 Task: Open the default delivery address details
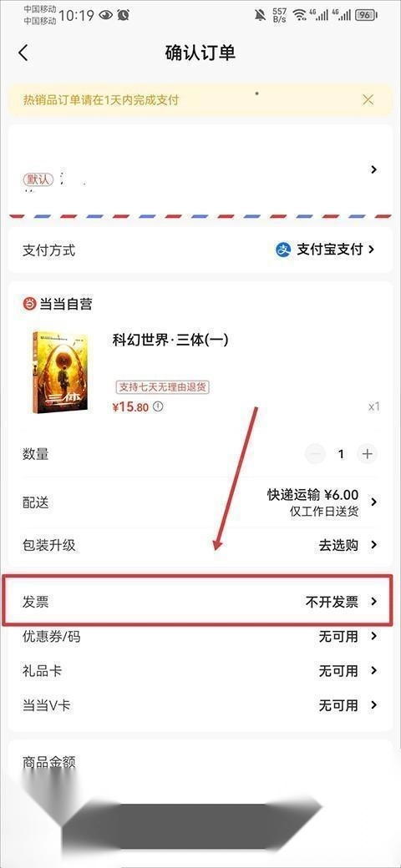pyautogui.click(x=200, y=170)
